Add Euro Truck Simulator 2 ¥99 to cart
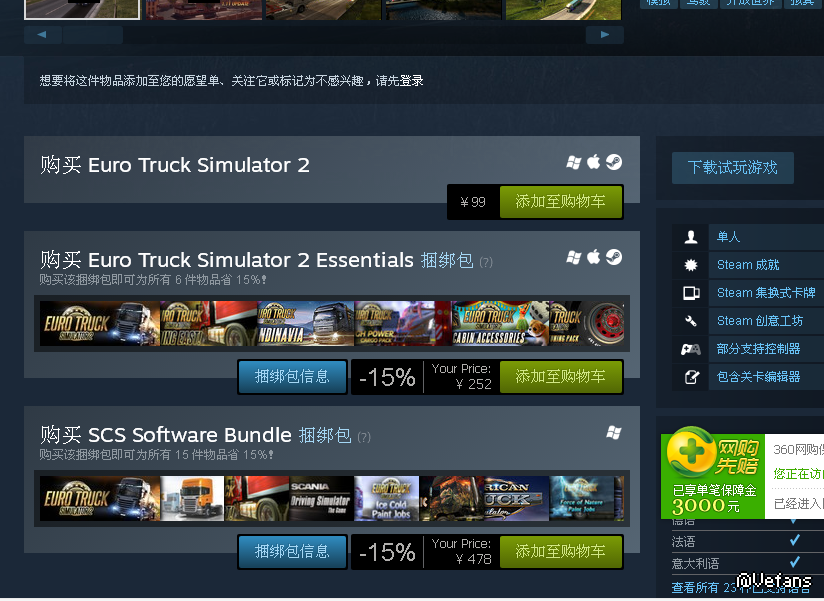Image resolution: width=824 pixels, height=601 pixels. pos(561,202)
